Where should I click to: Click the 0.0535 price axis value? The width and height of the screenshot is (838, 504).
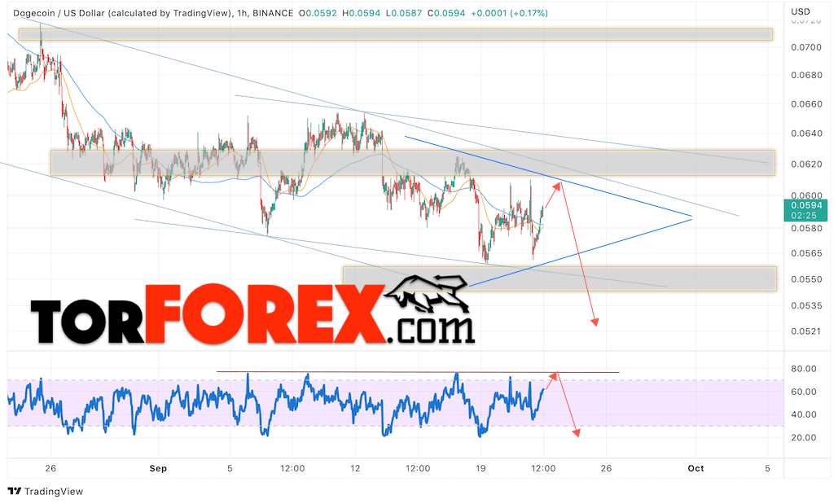click(806, 305)
